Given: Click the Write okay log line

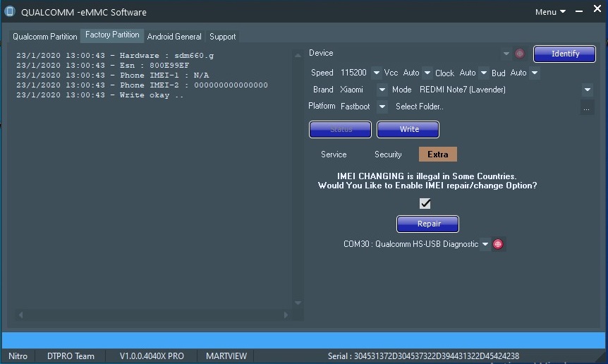Looking at the screenshot, I should point(100,95).
